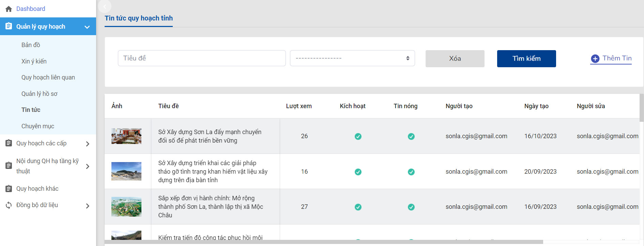Toggle Kích hoạt check for 16/10/2023 news row

(x=358, y=136)
